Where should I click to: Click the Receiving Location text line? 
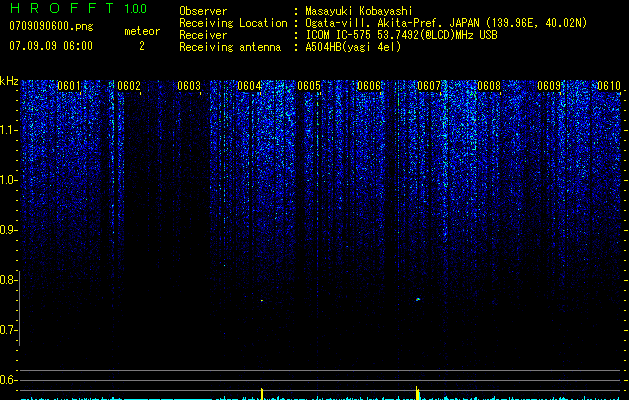point(383,23)
